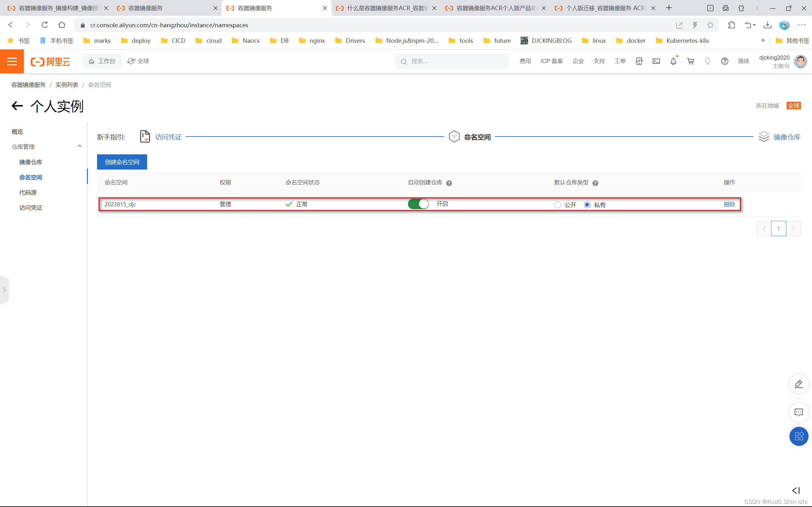Select the 公开 radio button

coord(558,205)
